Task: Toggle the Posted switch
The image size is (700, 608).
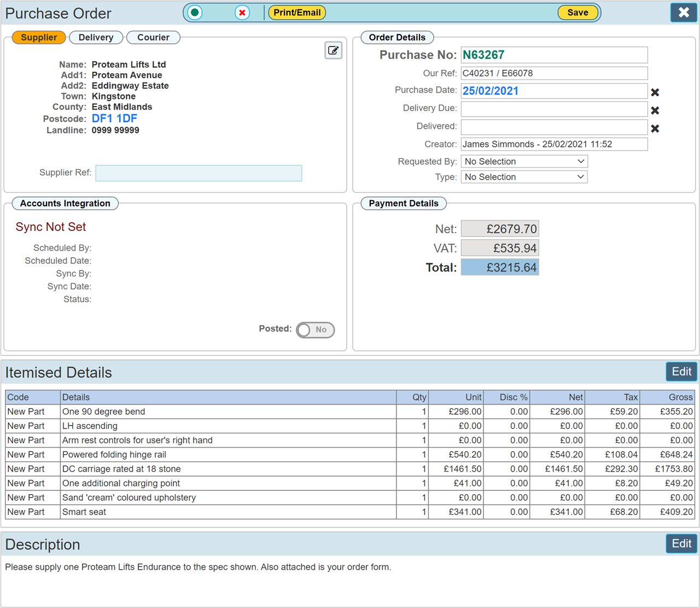Action: 316,330
